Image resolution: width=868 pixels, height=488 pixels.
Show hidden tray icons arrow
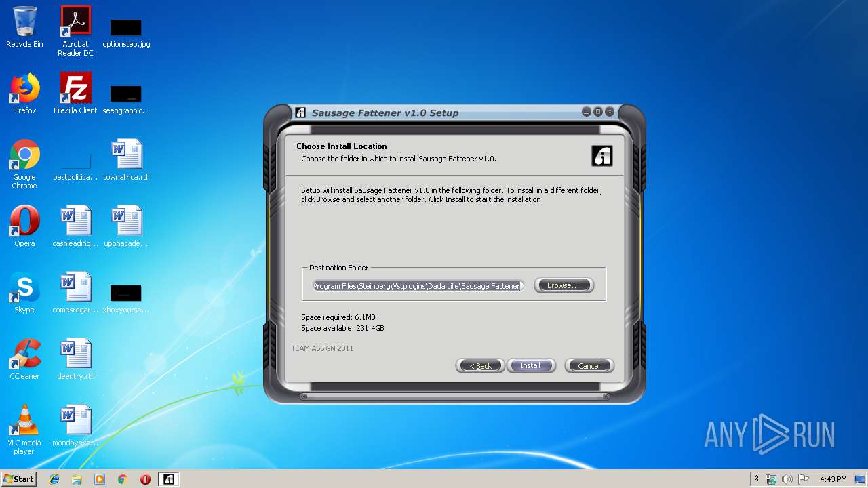[756, 479]
